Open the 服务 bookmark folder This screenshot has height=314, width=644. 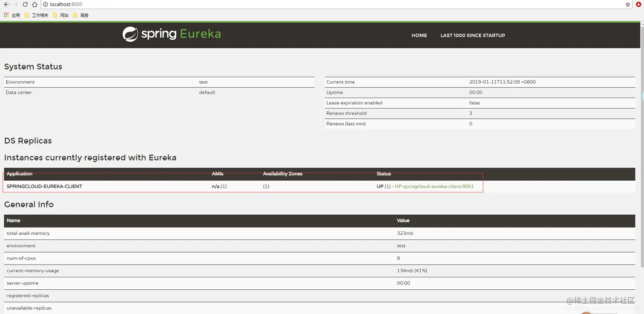(x=81, y=15)
